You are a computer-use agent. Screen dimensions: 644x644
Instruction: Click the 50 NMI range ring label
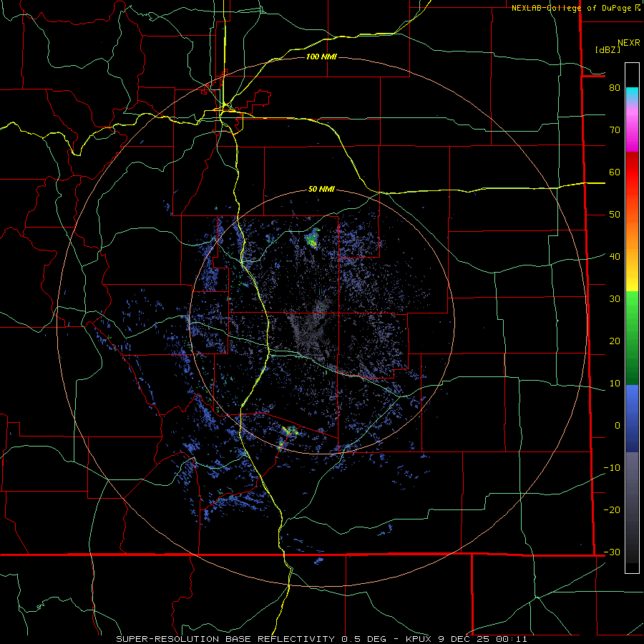click(x=321, y=189)
